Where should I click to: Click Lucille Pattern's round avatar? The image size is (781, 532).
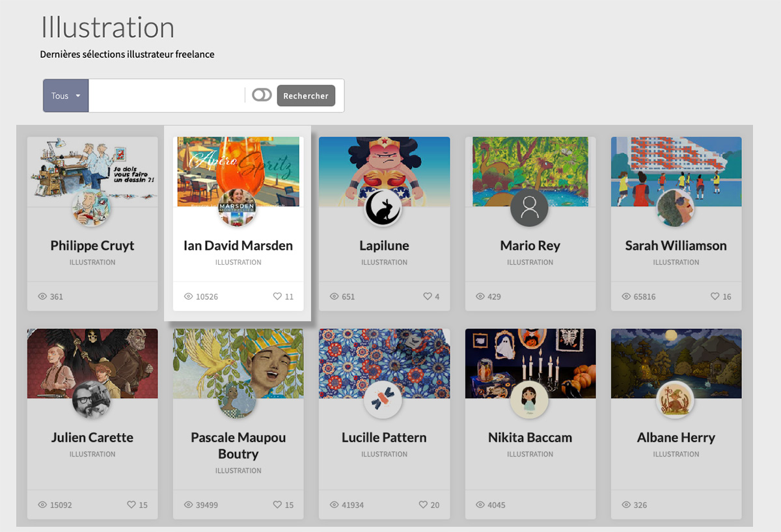point(383,400)
